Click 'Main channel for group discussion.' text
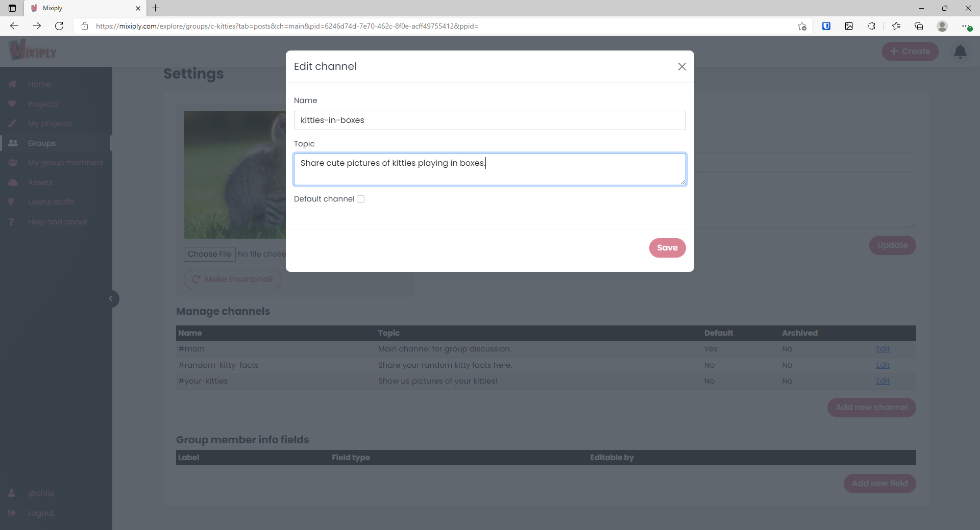This screenshot has width=980, height=530. pyautogui.click(x=445, y=349)
